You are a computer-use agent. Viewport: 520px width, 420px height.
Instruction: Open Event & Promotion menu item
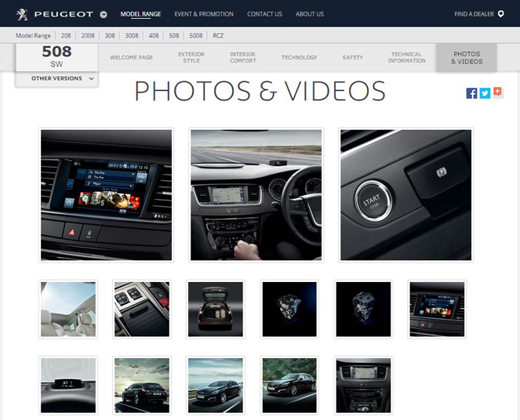pyautogui.click(x=204, y=14)
